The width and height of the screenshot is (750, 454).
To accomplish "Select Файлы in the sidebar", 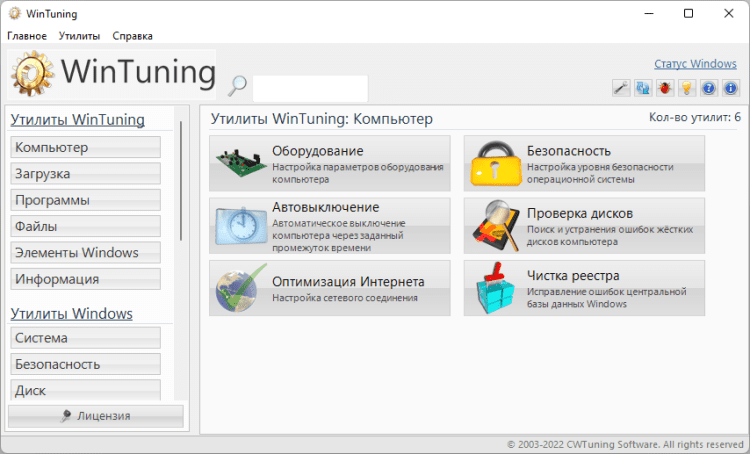I will tap(86, 226).
